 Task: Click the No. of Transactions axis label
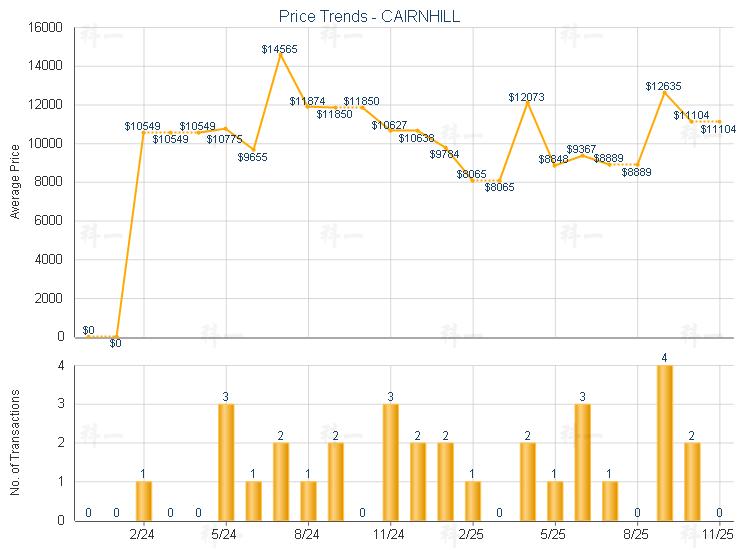coord(15,443)
